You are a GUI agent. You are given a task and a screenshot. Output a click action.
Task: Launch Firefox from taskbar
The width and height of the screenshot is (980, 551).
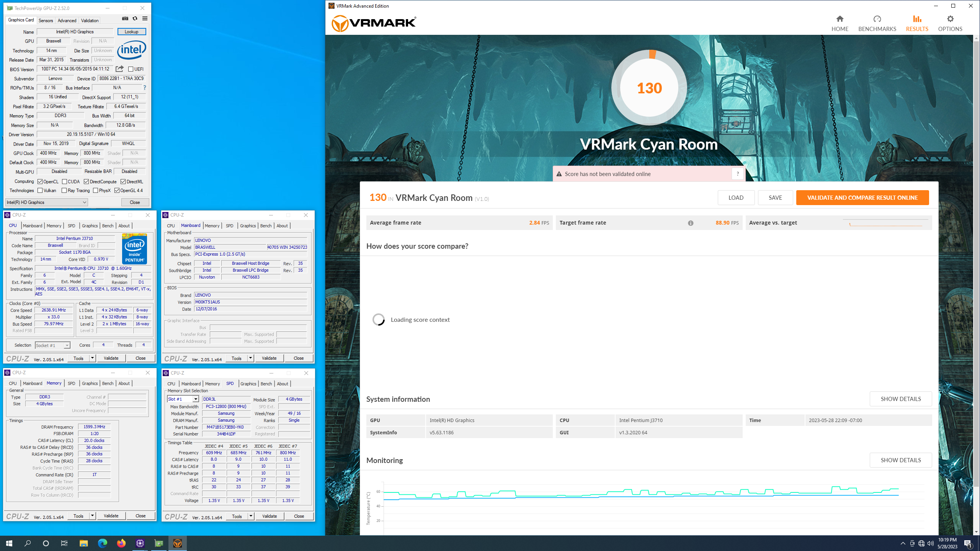click(121, 543)
